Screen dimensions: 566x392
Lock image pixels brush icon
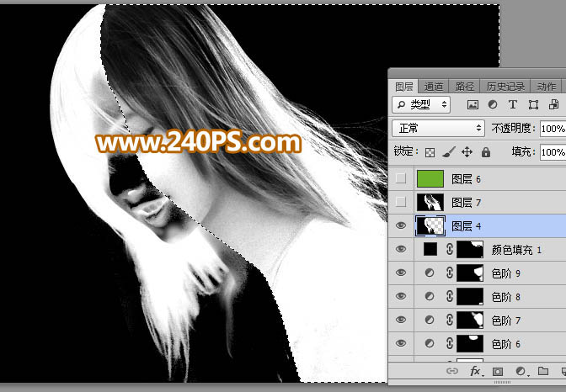[x=449, y=152]
